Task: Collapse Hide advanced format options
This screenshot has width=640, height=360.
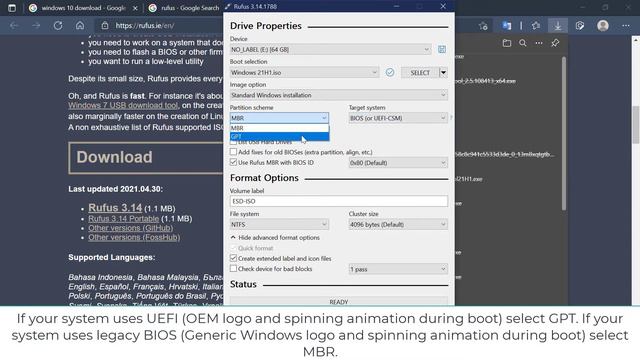Action: point(275,238)
